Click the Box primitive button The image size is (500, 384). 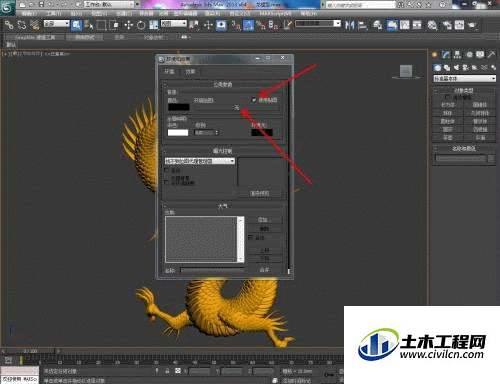[x=448, y=105]
